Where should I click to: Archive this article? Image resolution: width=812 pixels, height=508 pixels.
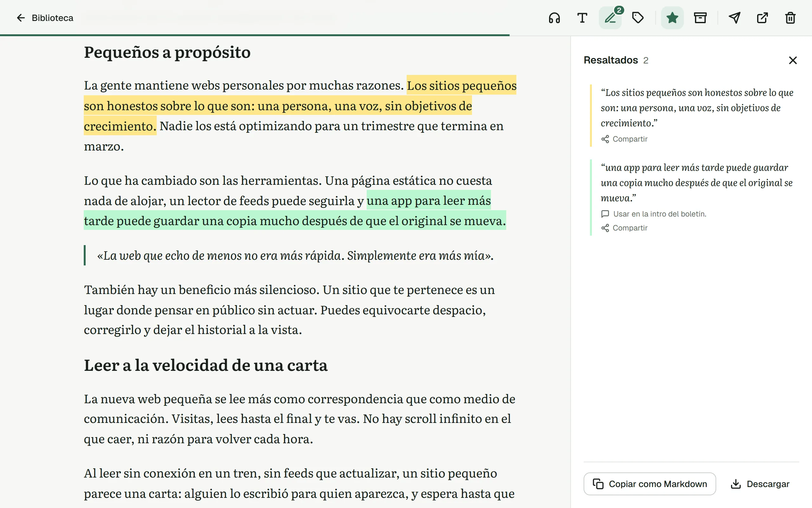click(700, 18)
